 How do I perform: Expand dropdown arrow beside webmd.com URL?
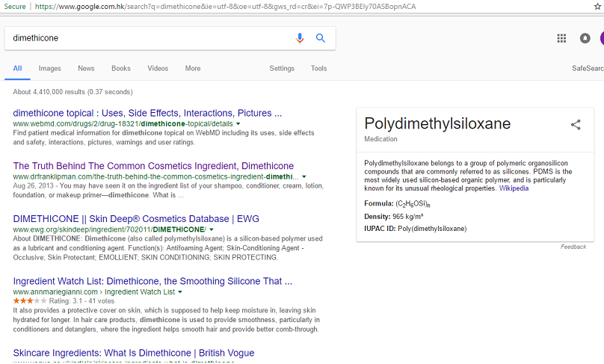tap(238, 123)
